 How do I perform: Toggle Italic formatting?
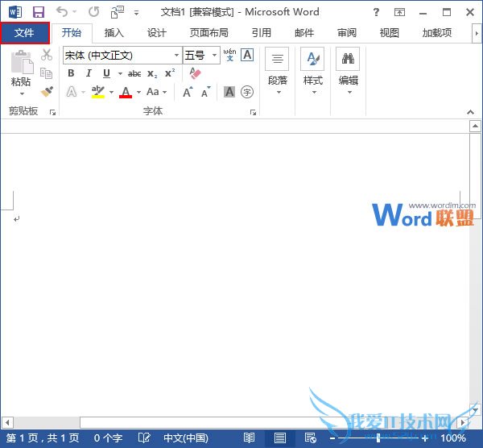(x=89, y=73)
